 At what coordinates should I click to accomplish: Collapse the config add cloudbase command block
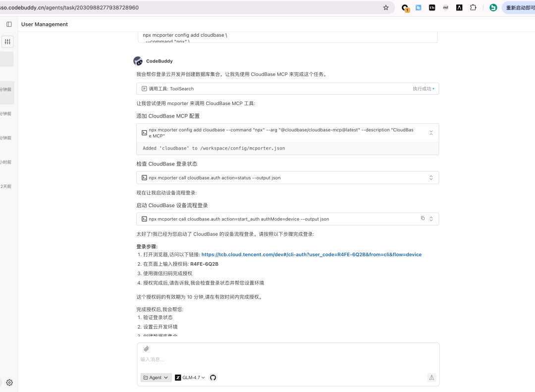(431, 133)
